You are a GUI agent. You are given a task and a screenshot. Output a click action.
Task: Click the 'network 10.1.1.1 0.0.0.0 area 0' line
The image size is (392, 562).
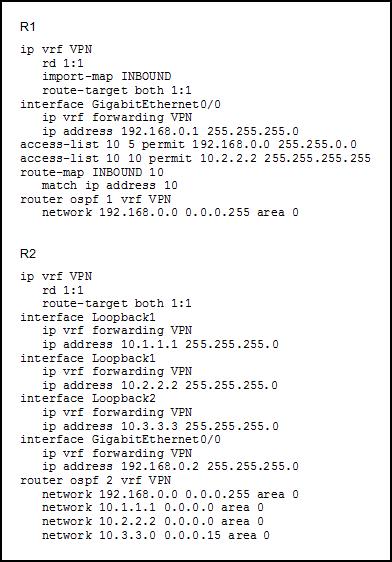(x=153, y=508)
